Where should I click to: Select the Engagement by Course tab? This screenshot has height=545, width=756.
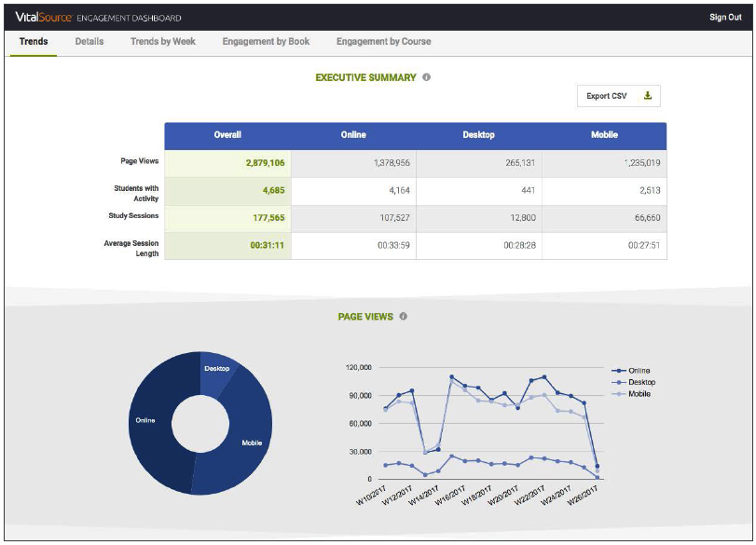(383, 42)
